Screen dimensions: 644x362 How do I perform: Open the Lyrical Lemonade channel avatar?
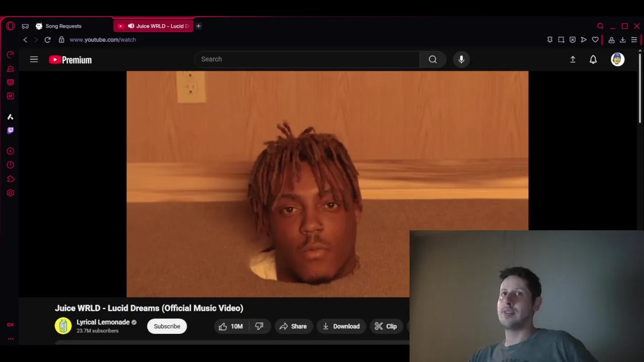pyautogui.click(x=63, y=326)
